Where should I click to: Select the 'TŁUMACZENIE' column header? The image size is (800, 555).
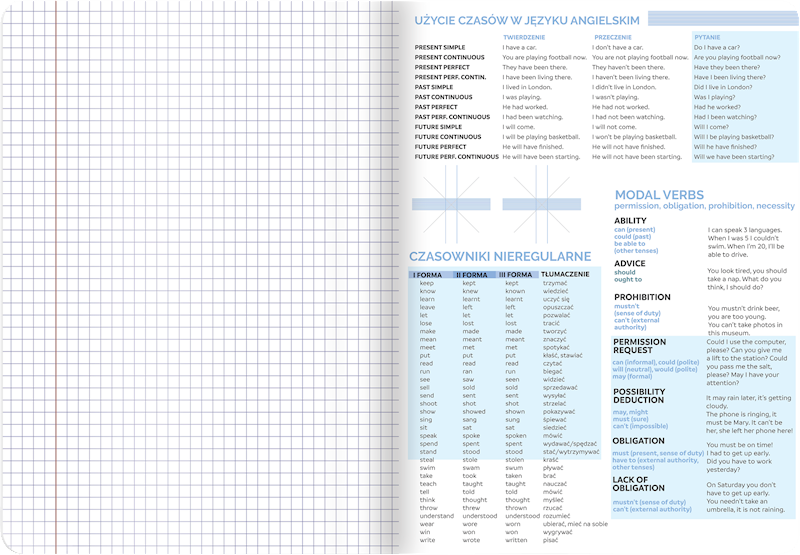(x=565, y=274)
